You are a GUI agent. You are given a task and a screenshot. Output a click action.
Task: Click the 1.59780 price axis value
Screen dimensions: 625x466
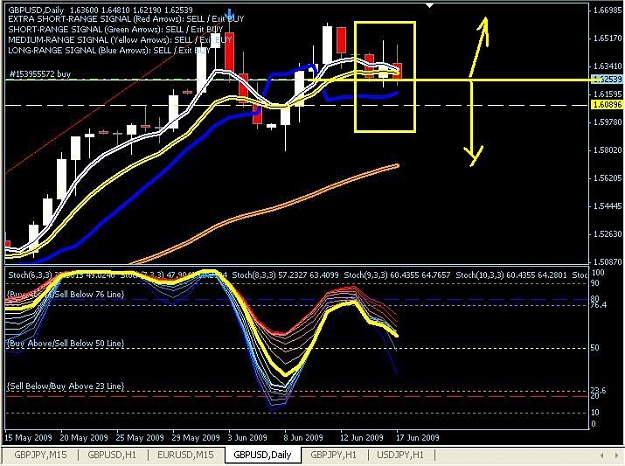pyautogui.click(x=606, y=122)
